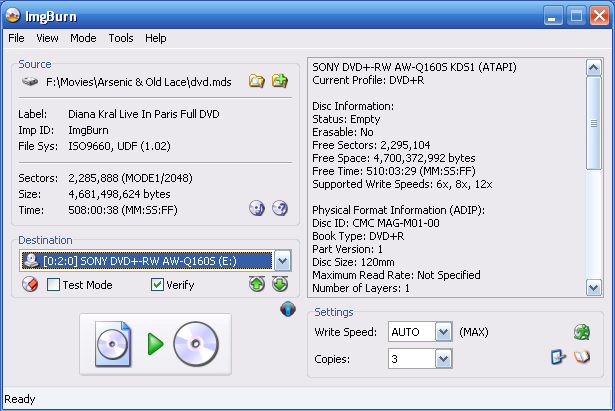Open the Write Speed AUTO dropdown
The image size is (615, 411).
pyautogui.click(x=444, y=332)
